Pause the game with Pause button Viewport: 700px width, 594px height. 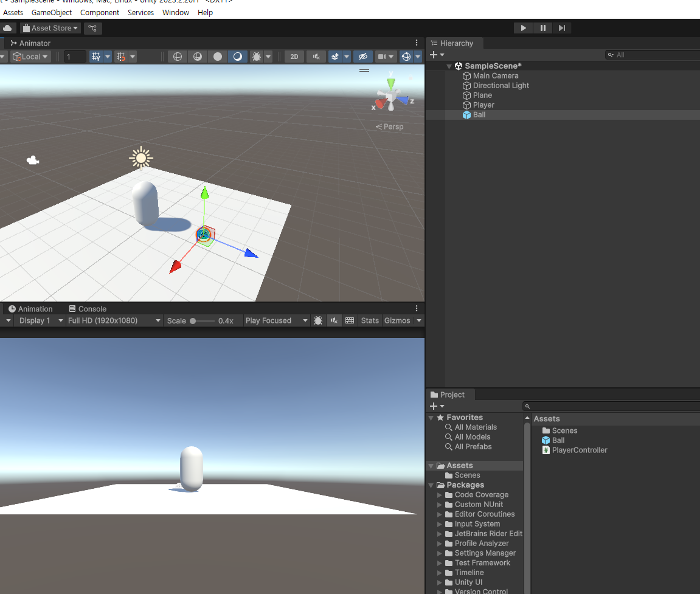543,28
